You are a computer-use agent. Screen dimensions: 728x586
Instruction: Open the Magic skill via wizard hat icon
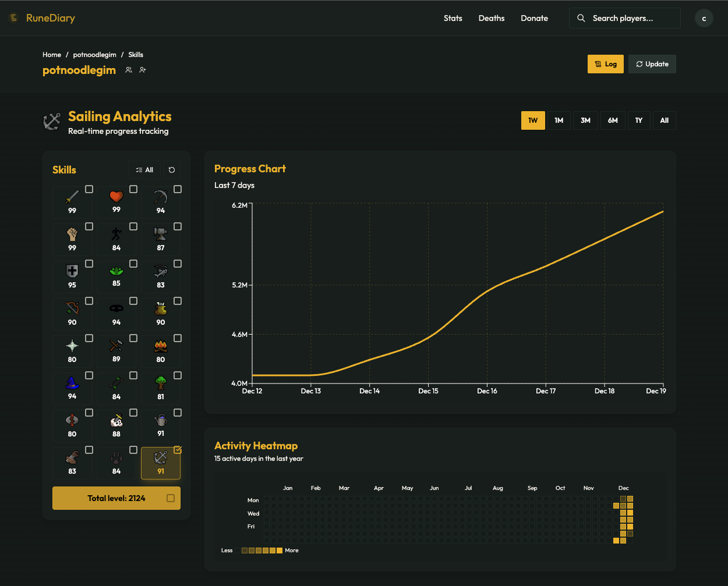(71, 383)
